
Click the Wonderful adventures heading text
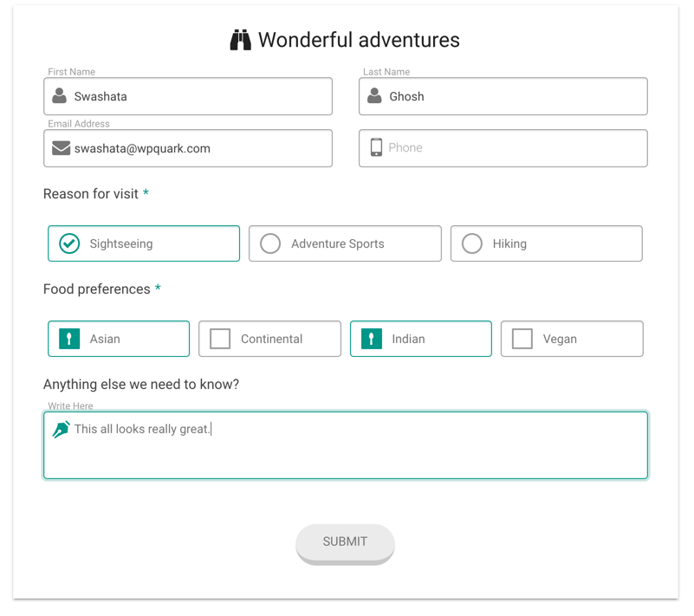tap(359, 40)
